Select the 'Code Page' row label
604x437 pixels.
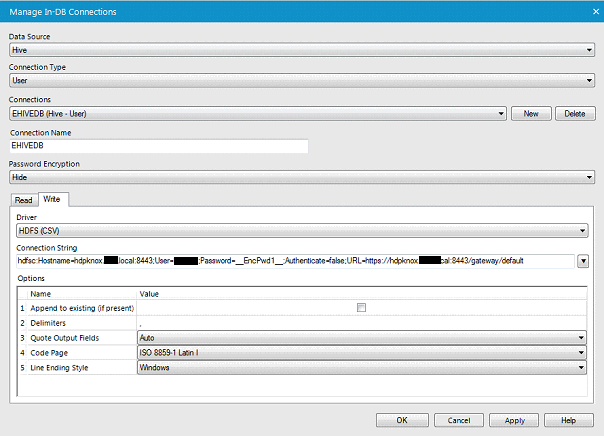coord(49,353)
